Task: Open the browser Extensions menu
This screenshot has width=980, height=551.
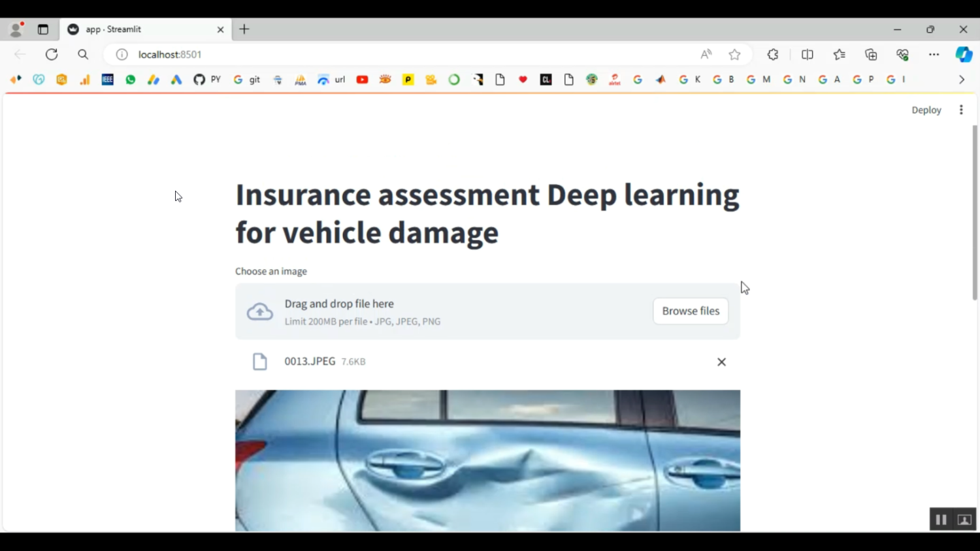Action: [773, 54]
